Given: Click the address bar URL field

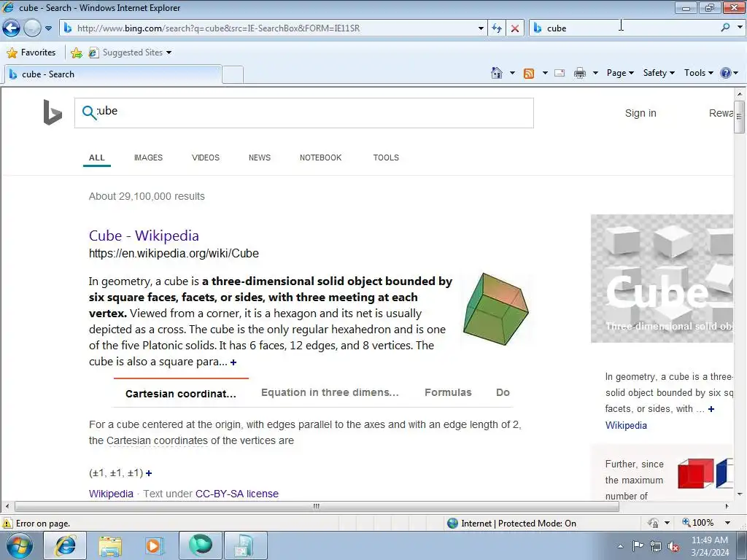Looking at the screenshot, I should [269, 28].
